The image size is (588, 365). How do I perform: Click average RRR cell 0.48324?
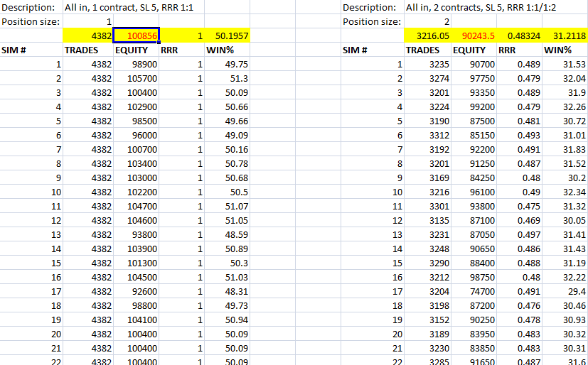tap(519, 36)
